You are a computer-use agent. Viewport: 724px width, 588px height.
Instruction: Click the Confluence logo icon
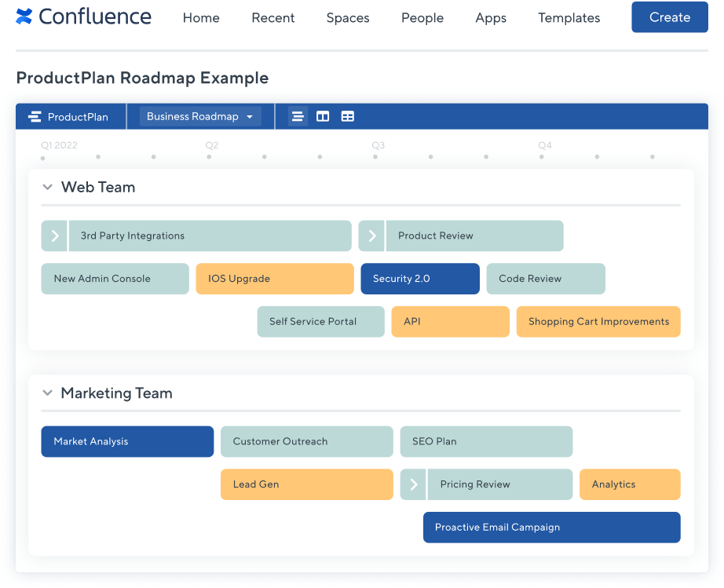point(24,16)
